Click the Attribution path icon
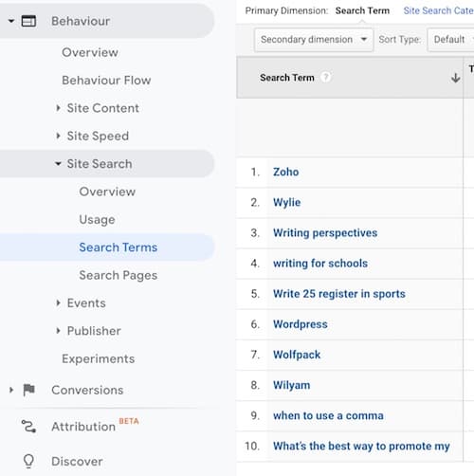The image size is (474, 476). 28,426
